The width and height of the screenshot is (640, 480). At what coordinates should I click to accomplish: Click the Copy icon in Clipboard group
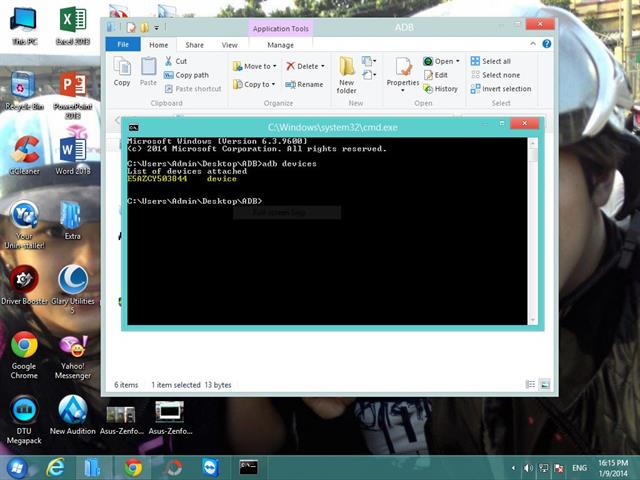point(122,68)
